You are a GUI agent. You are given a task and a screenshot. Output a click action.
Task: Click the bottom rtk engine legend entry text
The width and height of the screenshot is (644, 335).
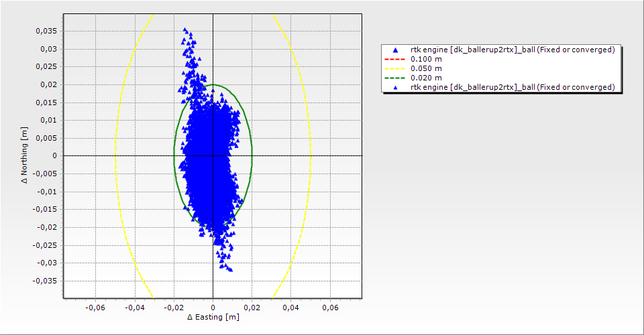click(513, 87)
